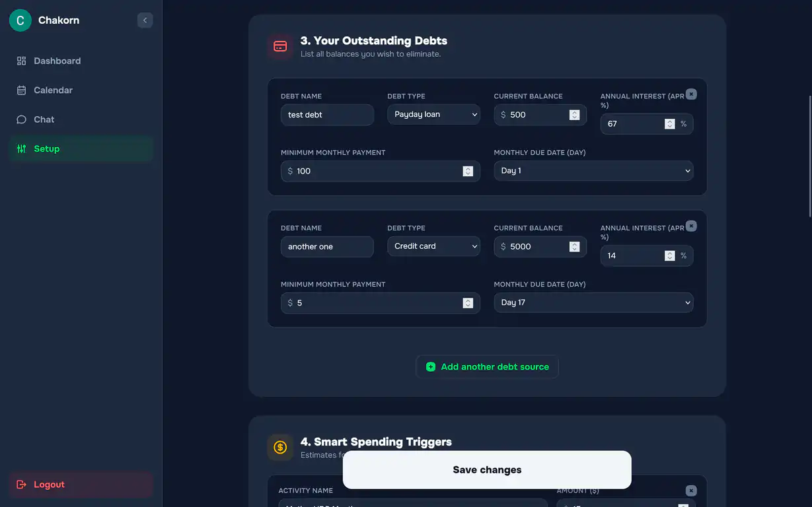Open Debt Type dropdown showing Credit card
Screen dimensions: 812x507
pos(433,246)
